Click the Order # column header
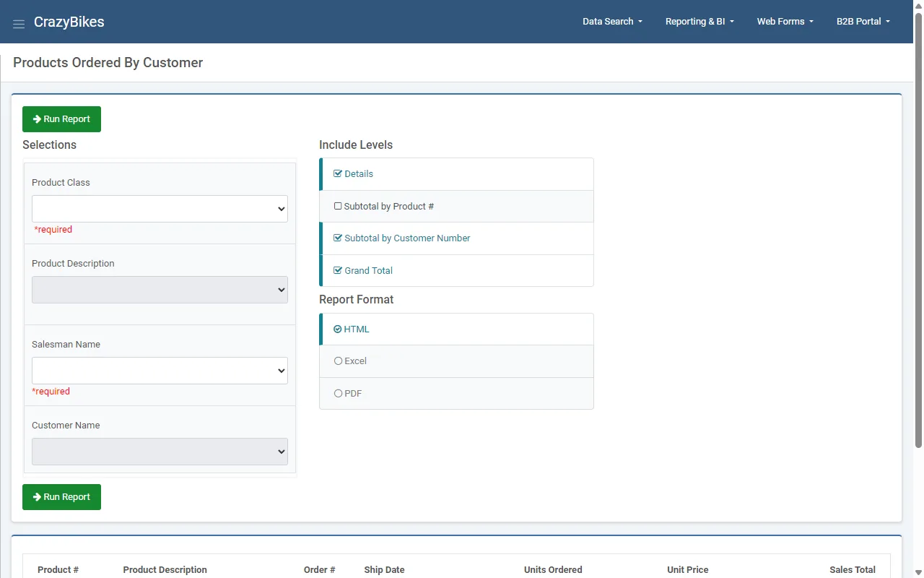Viewport: 924px width, 578px height. pos(320,570)
